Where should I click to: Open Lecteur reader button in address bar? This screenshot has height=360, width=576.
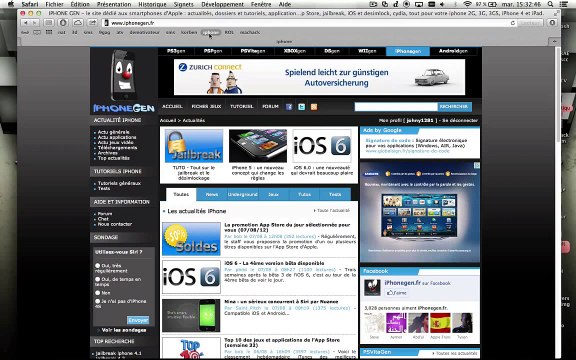point(530,23)
